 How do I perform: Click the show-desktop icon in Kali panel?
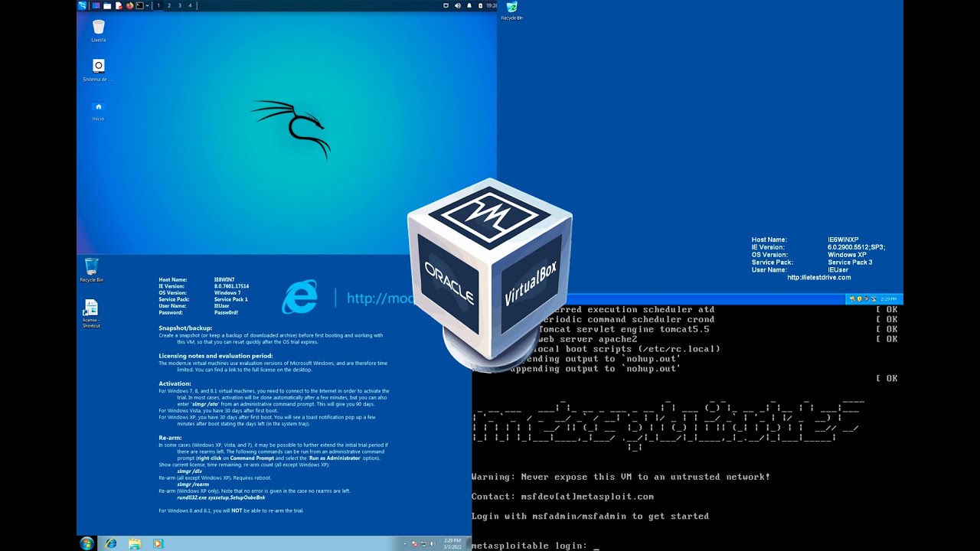(x=96, y=5)
